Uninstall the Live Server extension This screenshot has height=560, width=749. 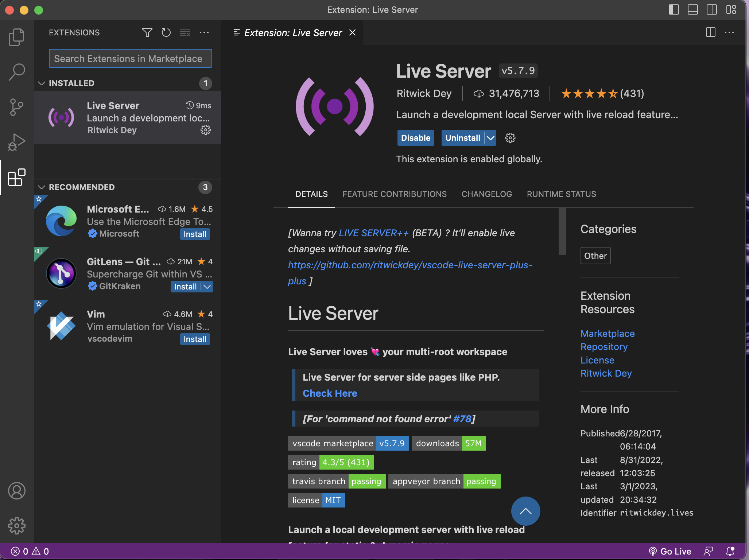tap(463, 138)
